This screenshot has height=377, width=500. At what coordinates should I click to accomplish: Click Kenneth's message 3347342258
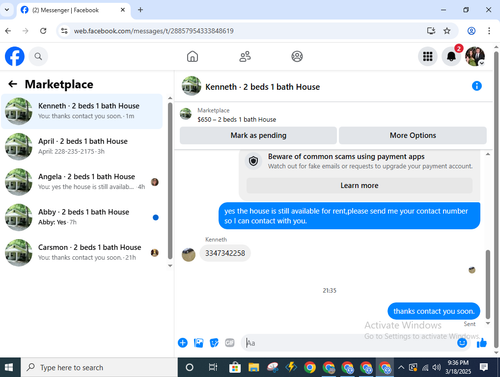tap(225, 253)
